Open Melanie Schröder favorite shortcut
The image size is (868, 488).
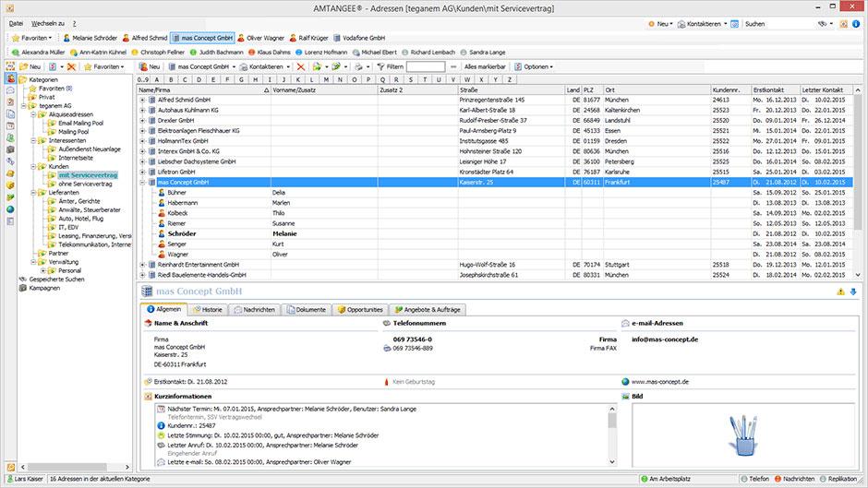[x=90, y=38]
